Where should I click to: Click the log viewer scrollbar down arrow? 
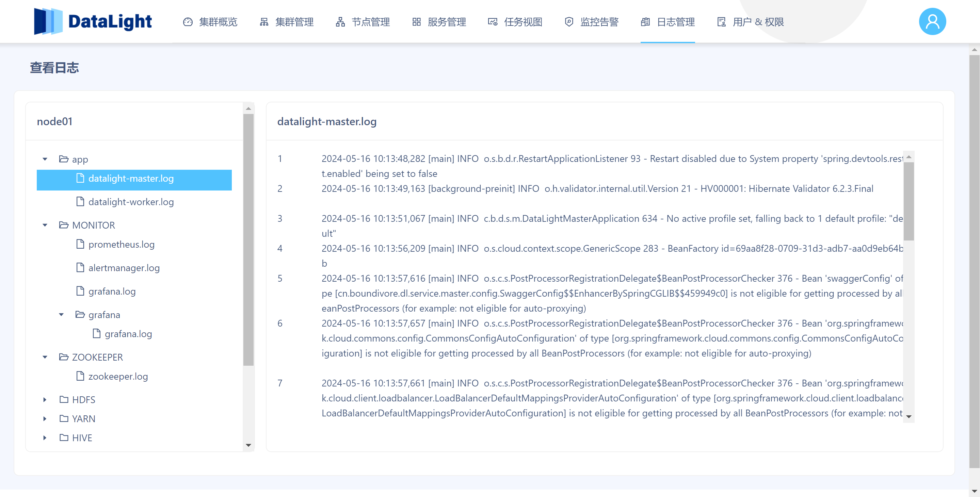[x=909, y=417]
